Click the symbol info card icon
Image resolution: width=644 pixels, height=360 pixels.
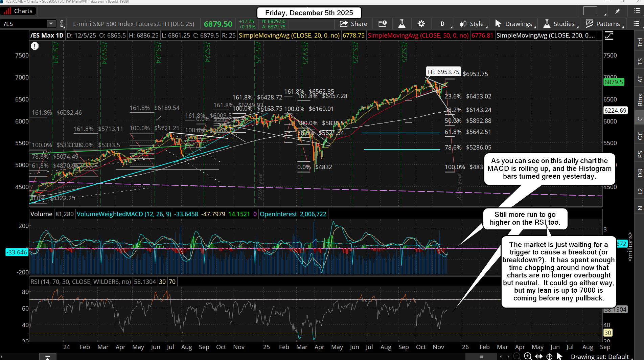pyautogui.click(x=383, y=24)
